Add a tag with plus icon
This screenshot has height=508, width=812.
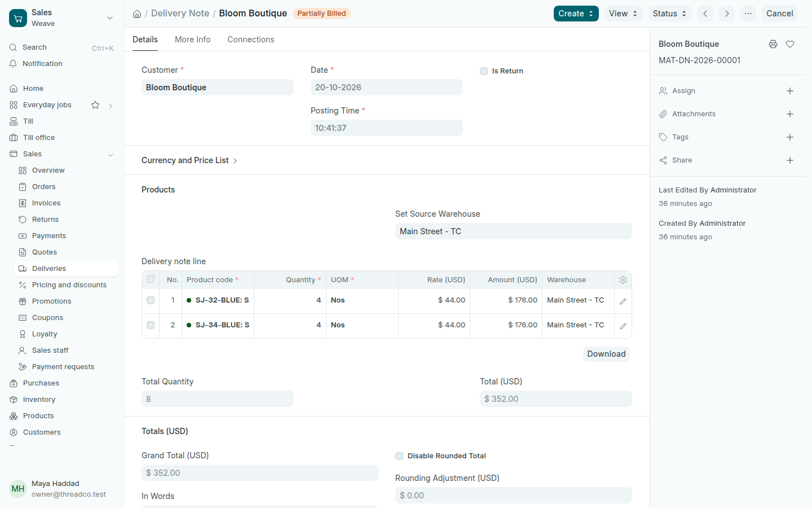tap(790, 137)
